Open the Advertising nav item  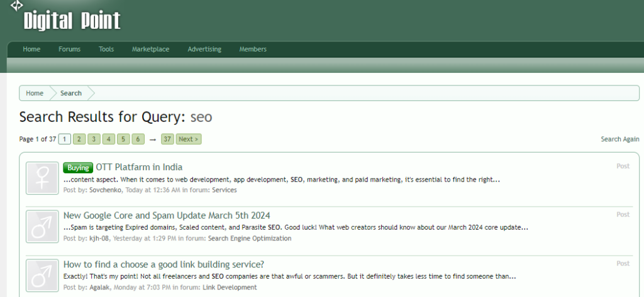[x=204, y=49]
